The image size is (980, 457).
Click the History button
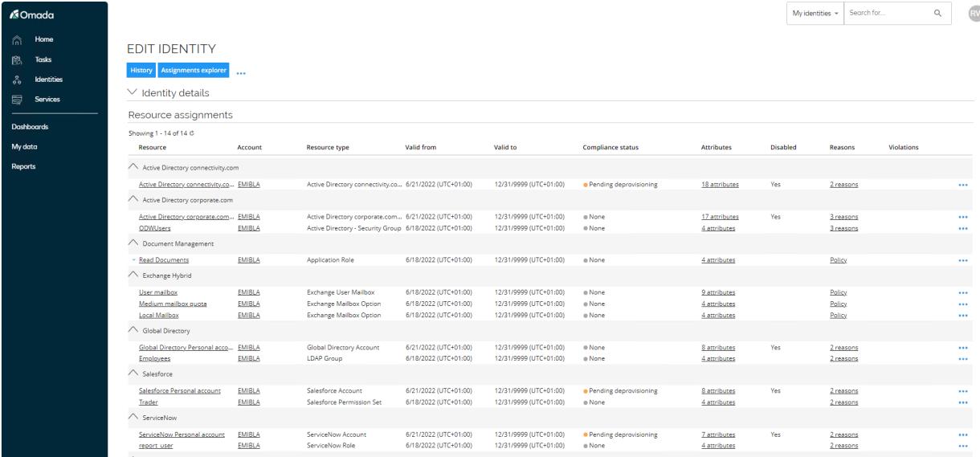point(141,71)
